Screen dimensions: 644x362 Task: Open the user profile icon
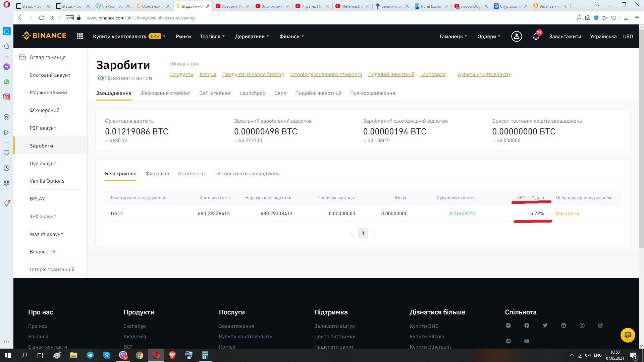517,36
